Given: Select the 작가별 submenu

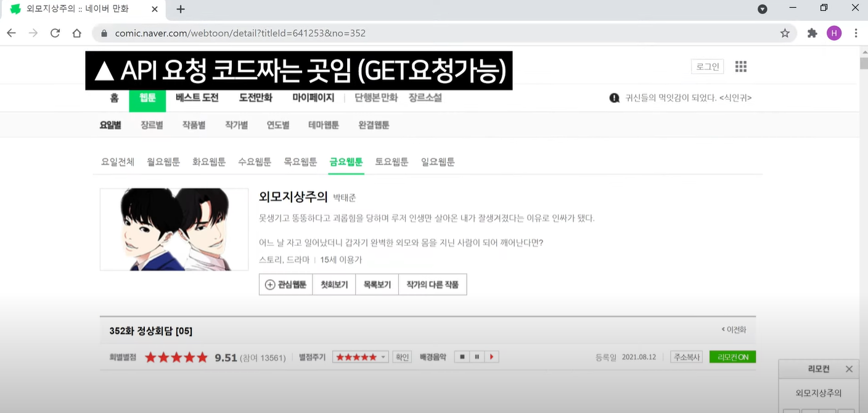Looking at the screenshot, I should point(236,125).
